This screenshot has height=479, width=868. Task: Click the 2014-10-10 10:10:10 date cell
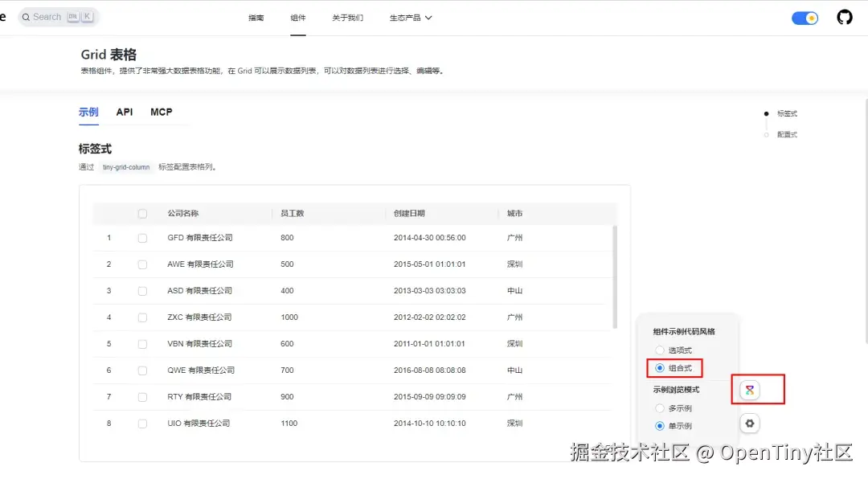point(429,424)
